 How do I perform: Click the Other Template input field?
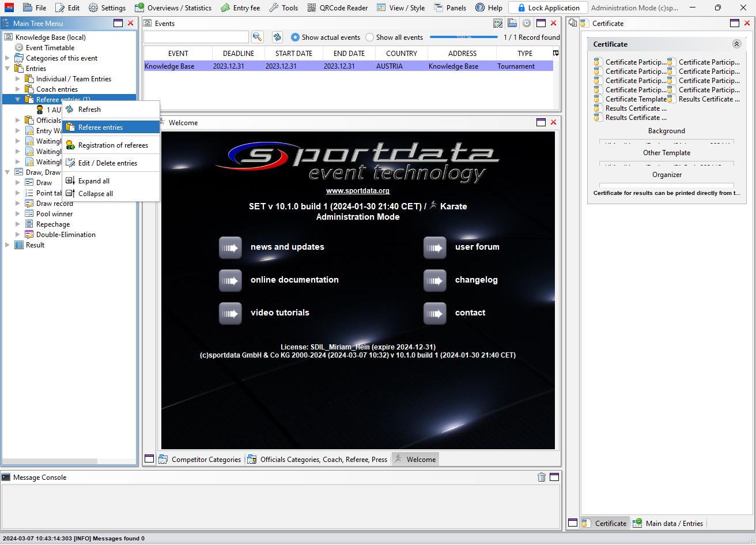point(667,164)
